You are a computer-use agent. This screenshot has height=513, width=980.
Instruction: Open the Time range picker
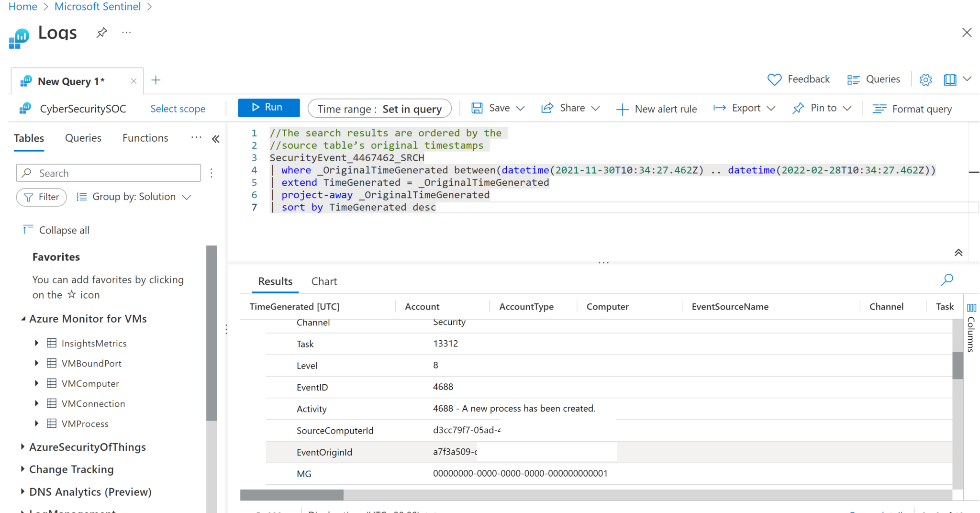(x=379, y=109)
